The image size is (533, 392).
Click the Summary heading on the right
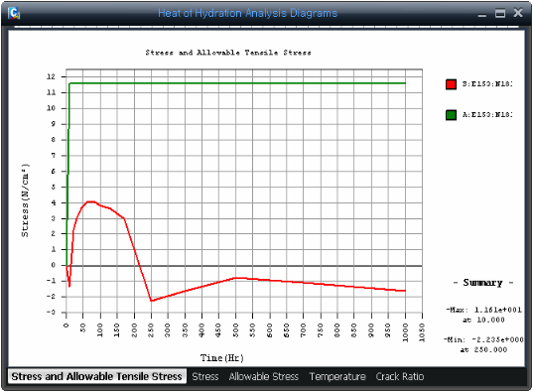coord(482,283)
